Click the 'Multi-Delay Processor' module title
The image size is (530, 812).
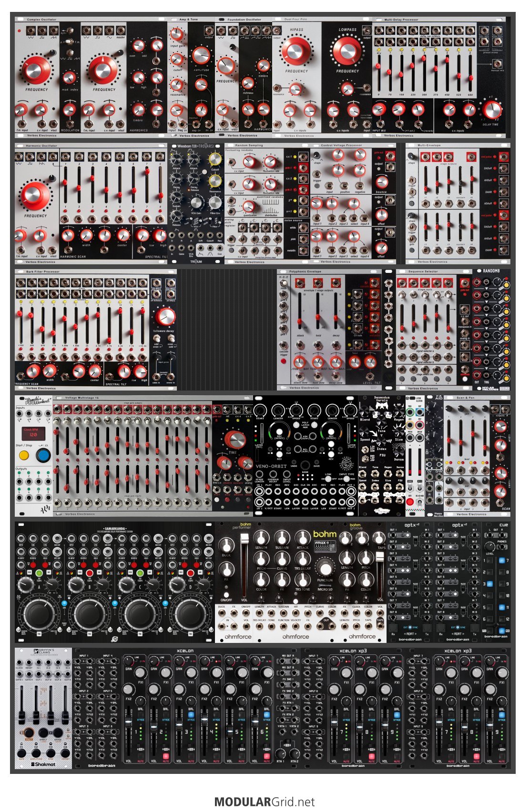pyautogui.click(x=401, y=20)
